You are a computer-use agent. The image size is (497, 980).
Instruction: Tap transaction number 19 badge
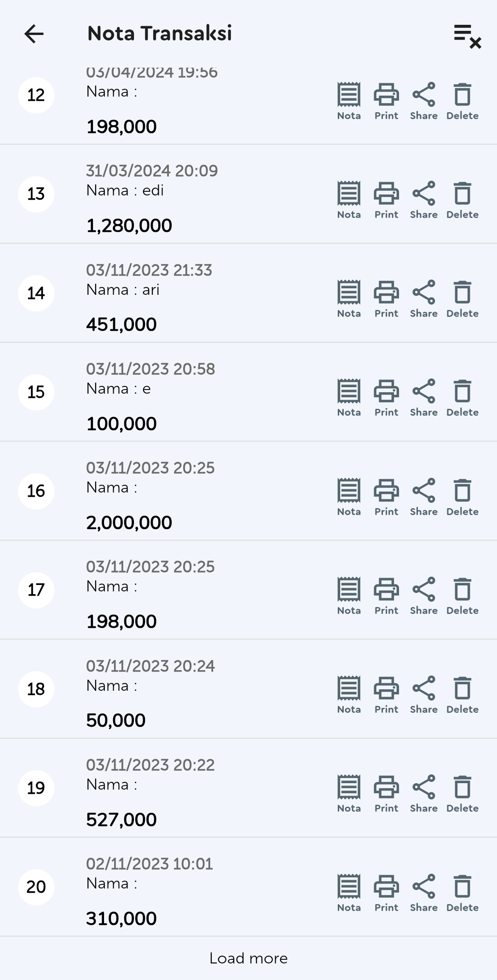[x=36, y=788]
